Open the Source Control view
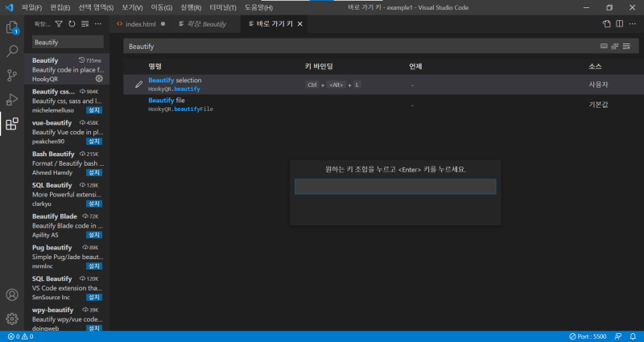The width and height of the screenshot is (644, 342). [12, 75]
